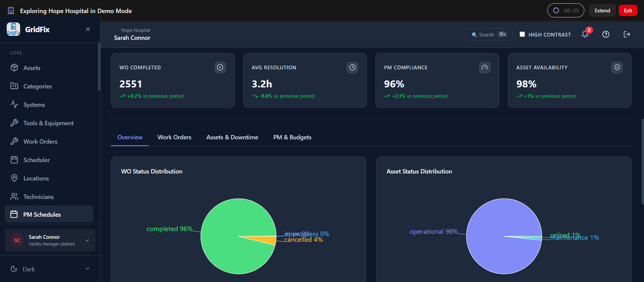Click the "2551" WO completed value
Screen dimensions: 644x282
(x=131, y=84)
